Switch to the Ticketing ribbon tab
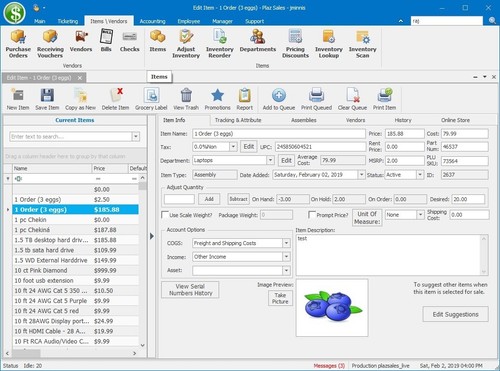500x371 pixels. [x=68, y=21]
